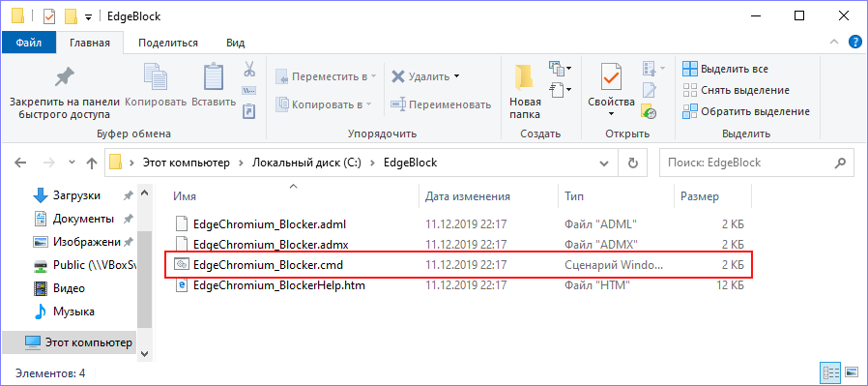Open the easy access dropdown in Создать group
Image resolution: width=868 pixels, height=386 pixels.
click(561, 89)
